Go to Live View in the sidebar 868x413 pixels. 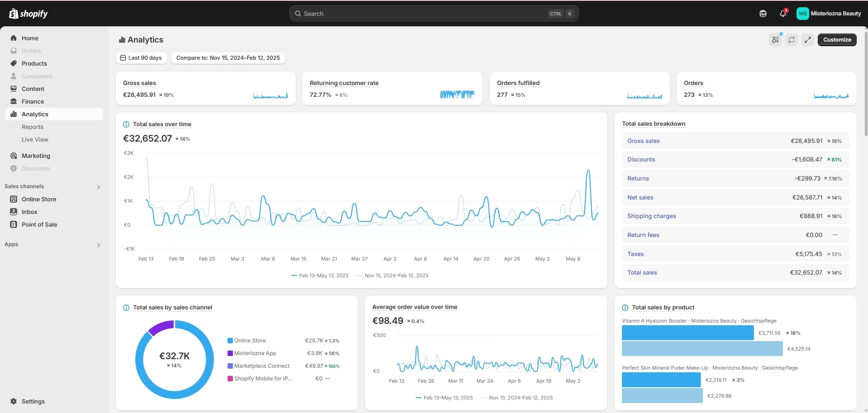click(x=35, y=140)
